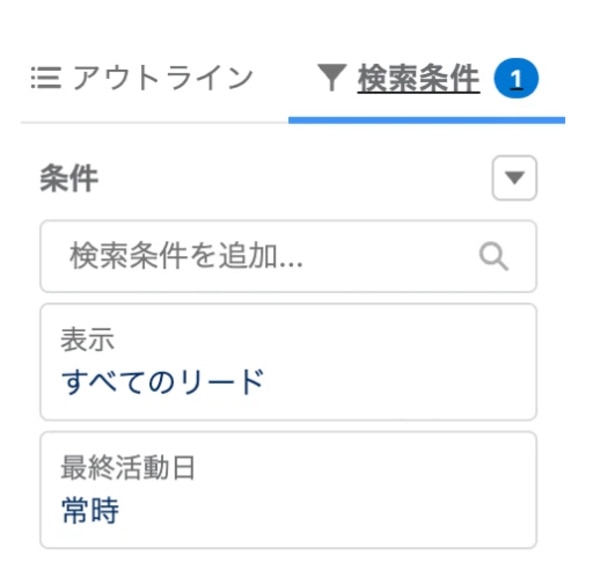Image resolution: width=600 pixels, height=584 pixels.
Task: Open the dropdown button next to 条件
Action: [x=514, y=178]
